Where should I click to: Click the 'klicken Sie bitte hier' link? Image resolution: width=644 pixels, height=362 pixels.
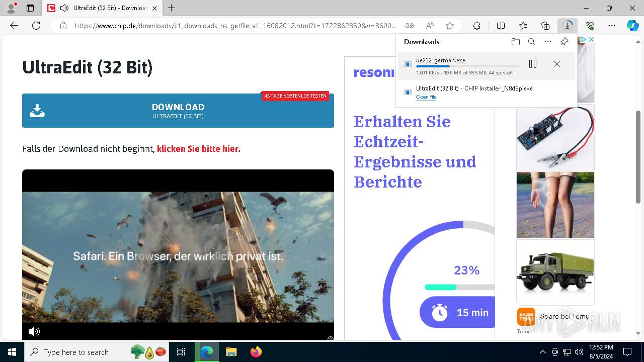click(x=199, y=149)
